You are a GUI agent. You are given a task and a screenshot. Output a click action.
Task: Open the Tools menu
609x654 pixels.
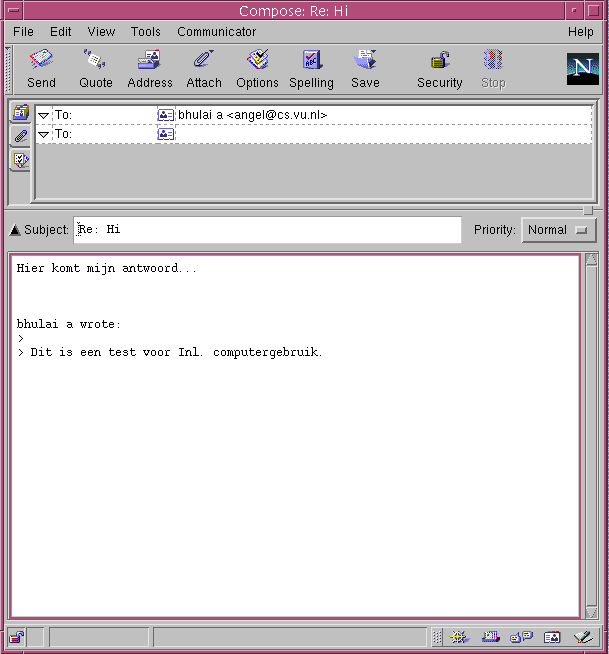click(146, 32)
